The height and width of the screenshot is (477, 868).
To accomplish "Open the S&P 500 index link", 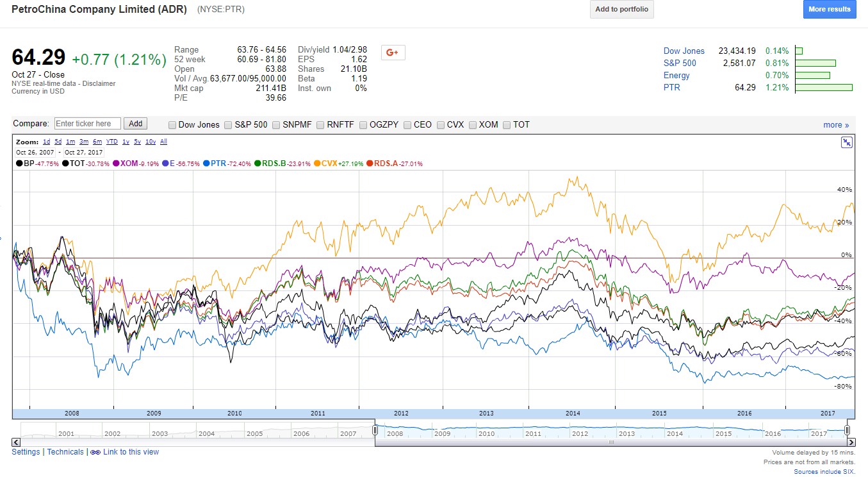I will coord(680,63).
